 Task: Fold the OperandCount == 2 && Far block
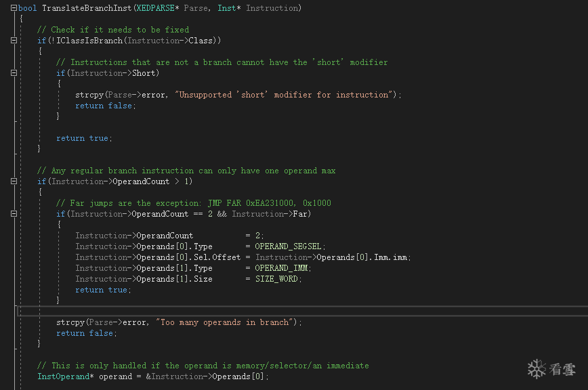tap(14, 214)
